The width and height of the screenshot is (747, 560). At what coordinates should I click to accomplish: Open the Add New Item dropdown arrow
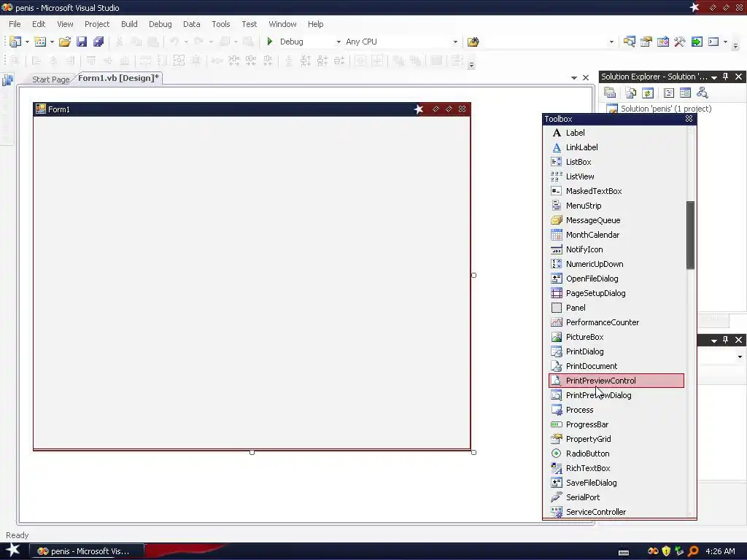[52, 42]
